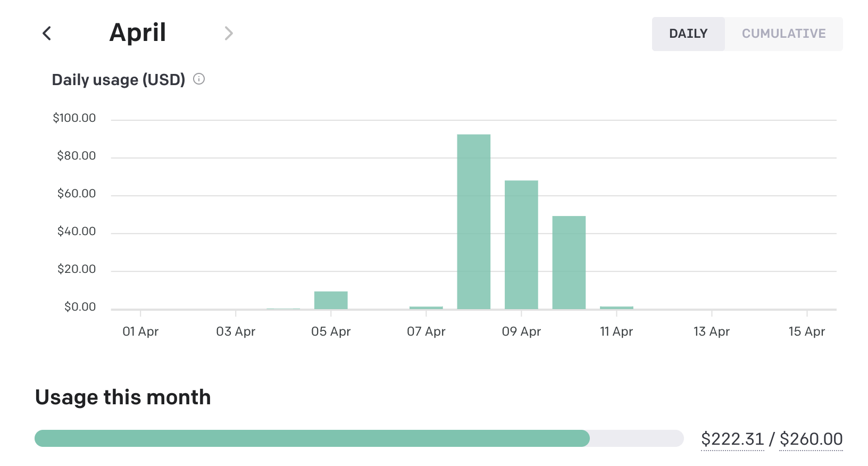Go to the next month arrow
The width and height of the screenshot is (868, 466).
[x=229, y=34]
